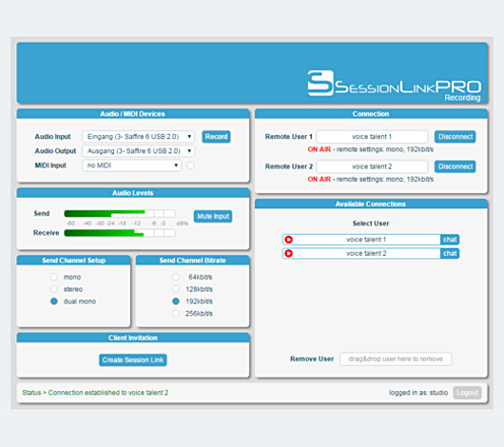The width and height of the screenshot is (504, 447).
Task: Click the Remote User 1 name field
Action: click(x=372, y=137)
